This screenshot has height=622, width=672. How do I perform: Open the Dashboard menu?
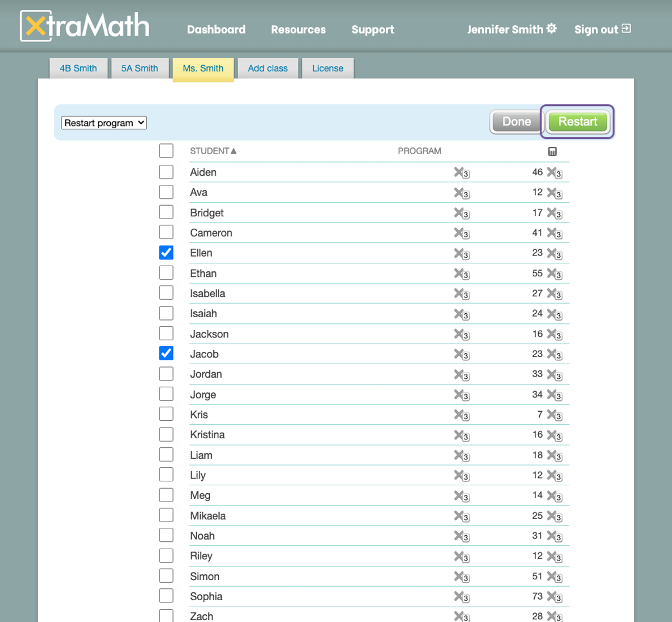[216, 29]
